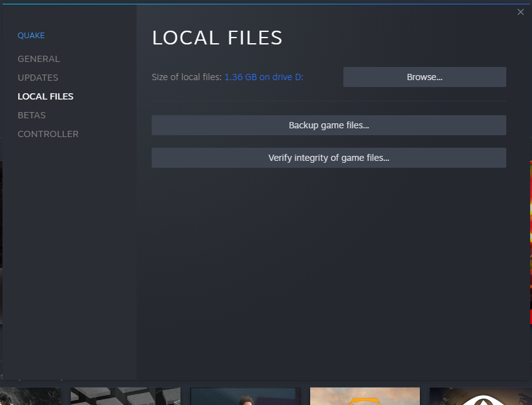
Task: Click the Size of local files label
Action: point(186,77)
